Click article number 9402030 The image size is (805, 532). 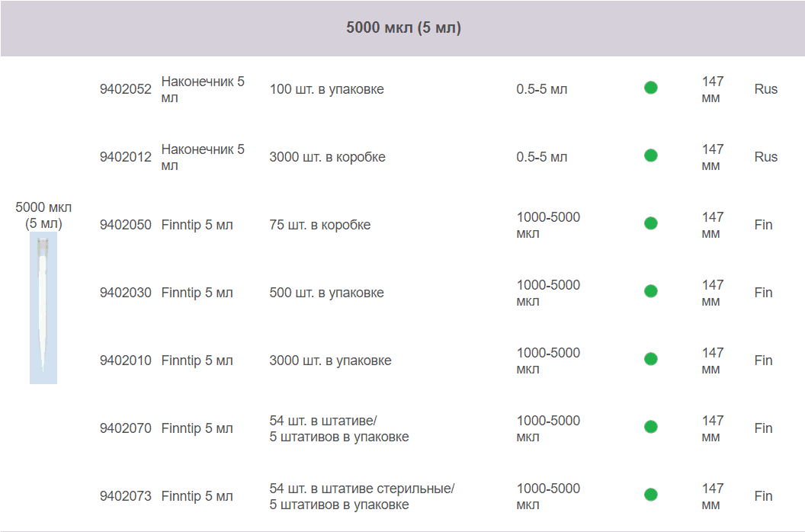(126, 293)
